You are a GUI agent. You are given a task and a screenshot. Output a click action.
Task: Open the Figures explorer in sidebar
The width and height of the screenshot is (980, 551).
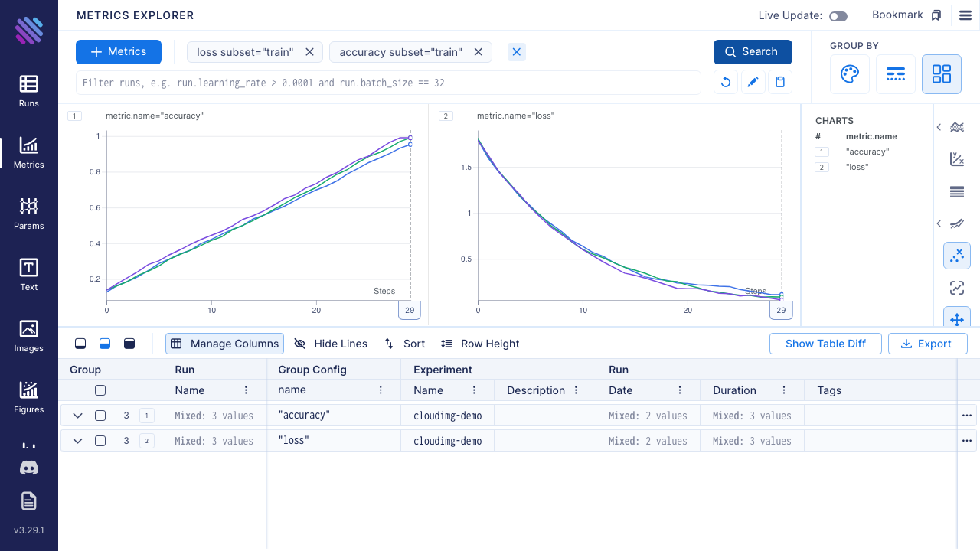[x=29, y=397]
